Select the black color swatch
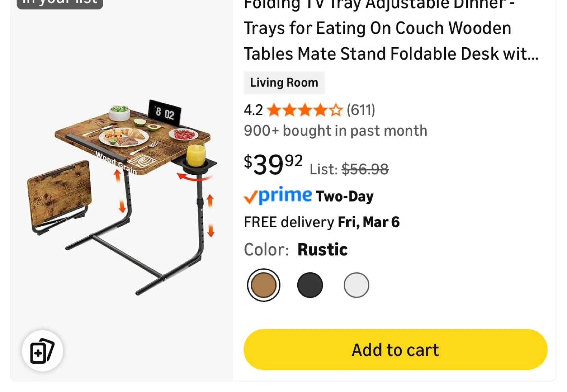567x392 pixels. tap(310, 285)
